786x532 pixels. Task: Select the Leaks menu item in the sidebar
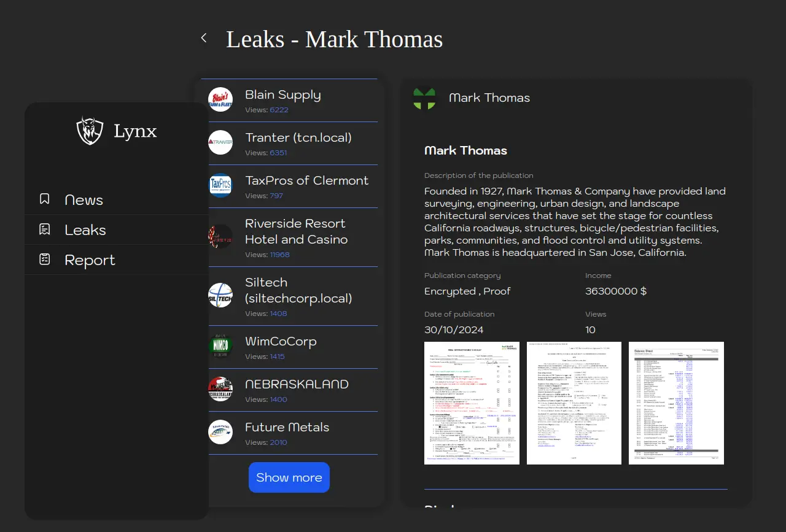85,230
